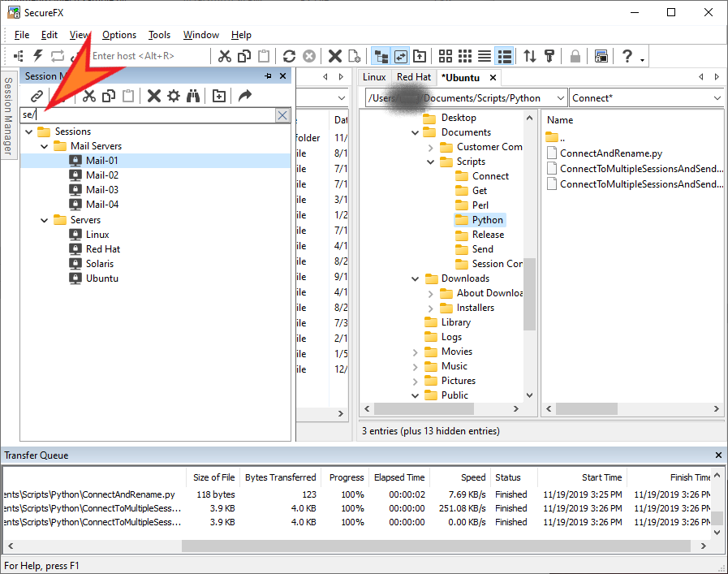Viewport: 728px width, 574px height.
Task: Click the 100% progress bar for ConnectAndRename.py
Action: tap(352, 494)
